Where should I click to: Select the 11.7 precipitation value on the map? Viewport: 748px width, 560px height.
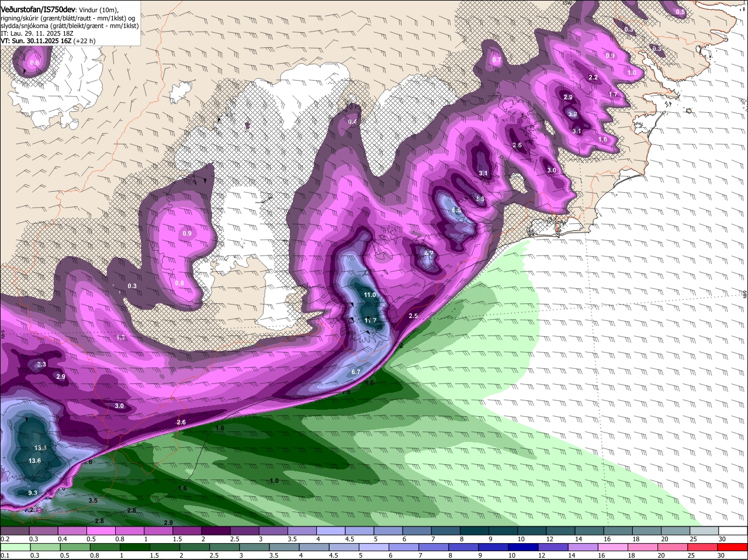[370, 320]
